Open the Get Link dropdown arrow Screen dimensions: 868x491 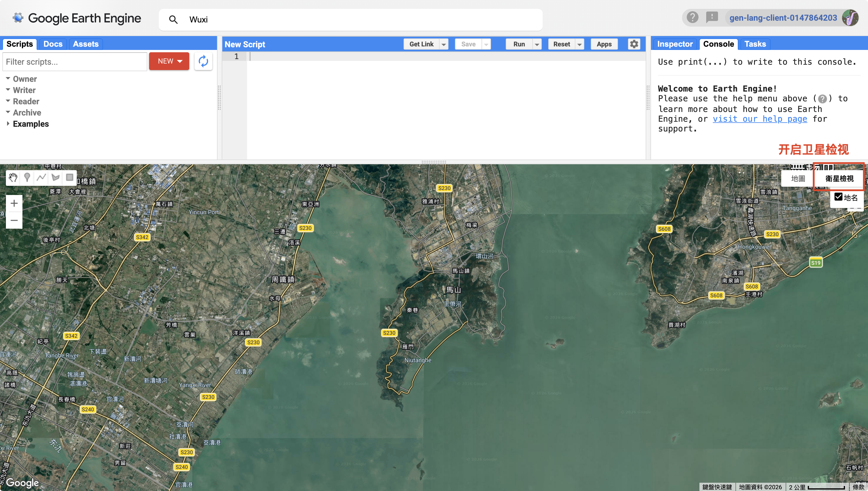point(444,44)
